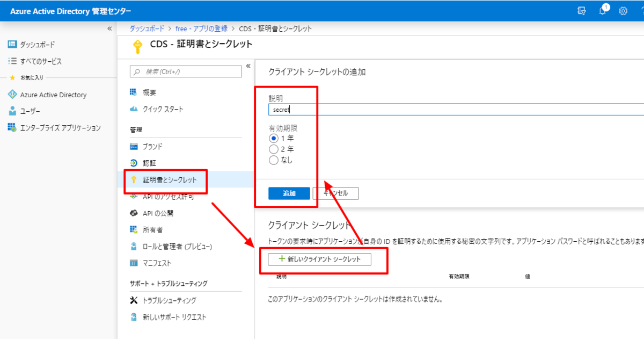644x339 pixels.
Task: Click the Azure Active Directory 管理センター title
Action: tap(70, 11)
